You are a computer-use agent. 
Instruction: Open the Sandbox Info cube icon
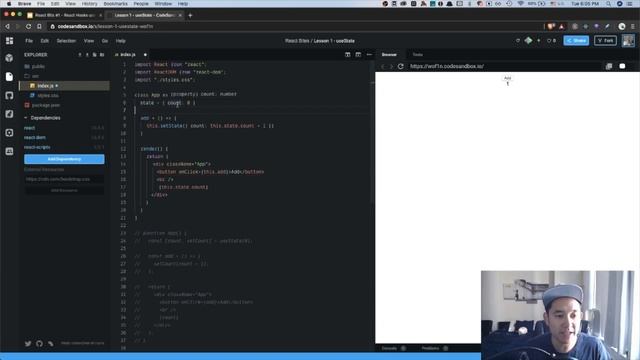(x=9, y=58)
